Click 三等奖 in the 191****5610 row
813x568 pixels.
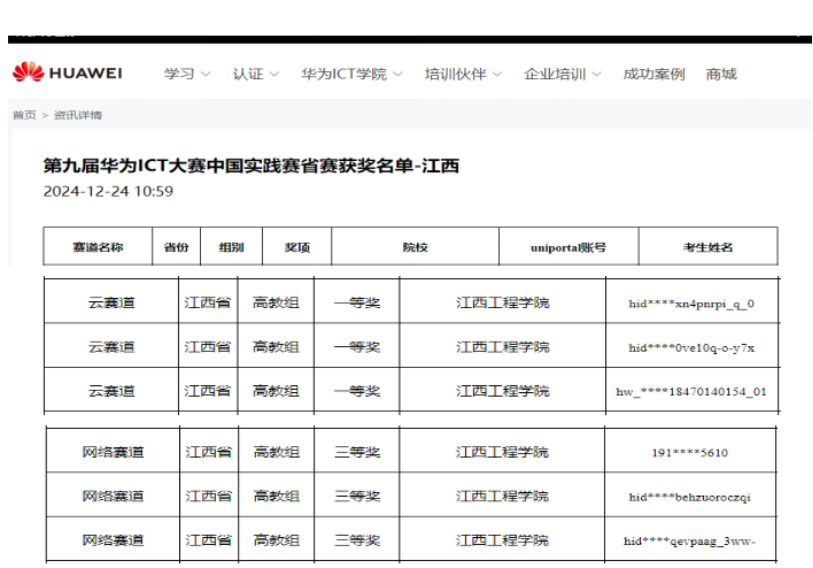pos(357,452)
